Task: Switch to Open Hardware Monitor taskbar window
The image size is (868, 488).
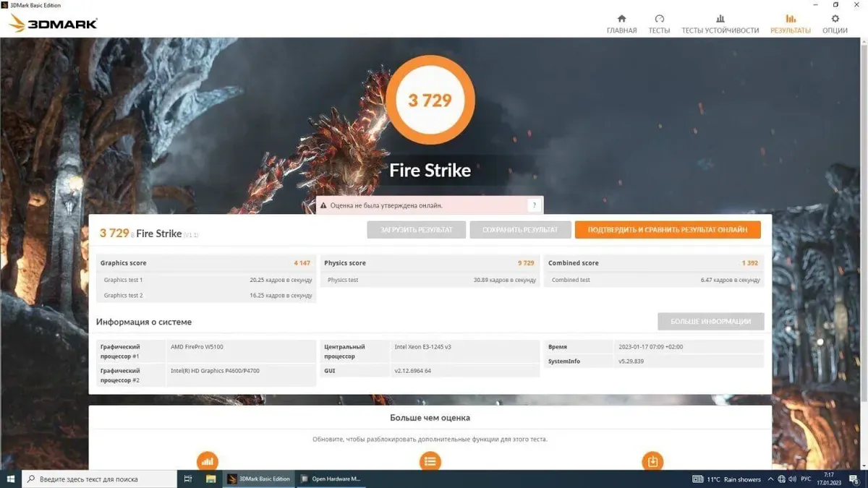Action: click(331, 479)
